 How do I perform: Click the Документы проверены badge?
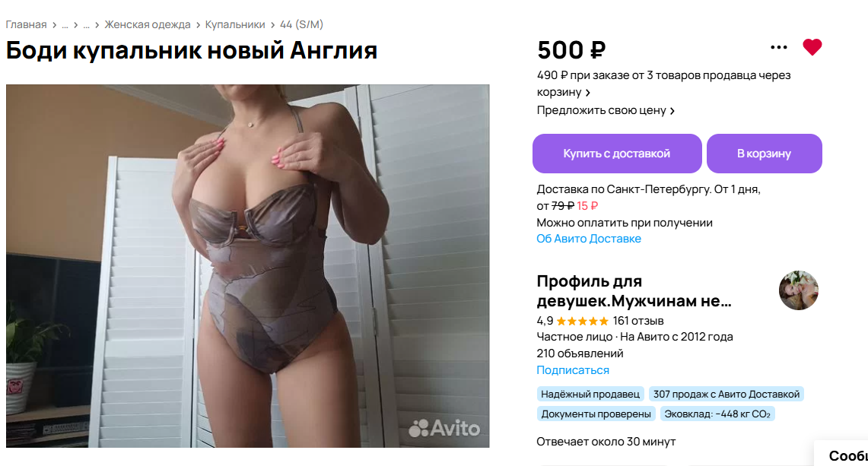pyautogui.click(x=596, y=414)
